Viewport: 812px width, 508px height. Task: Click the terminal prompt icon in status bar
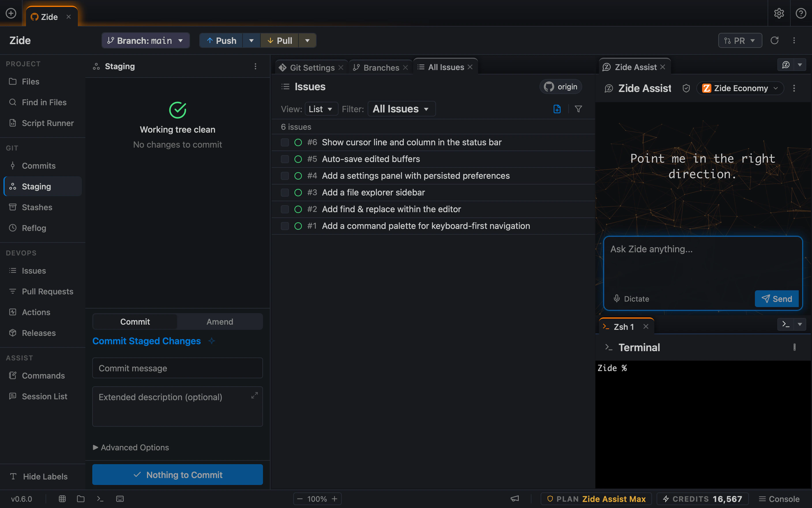[x=100, y=498]
